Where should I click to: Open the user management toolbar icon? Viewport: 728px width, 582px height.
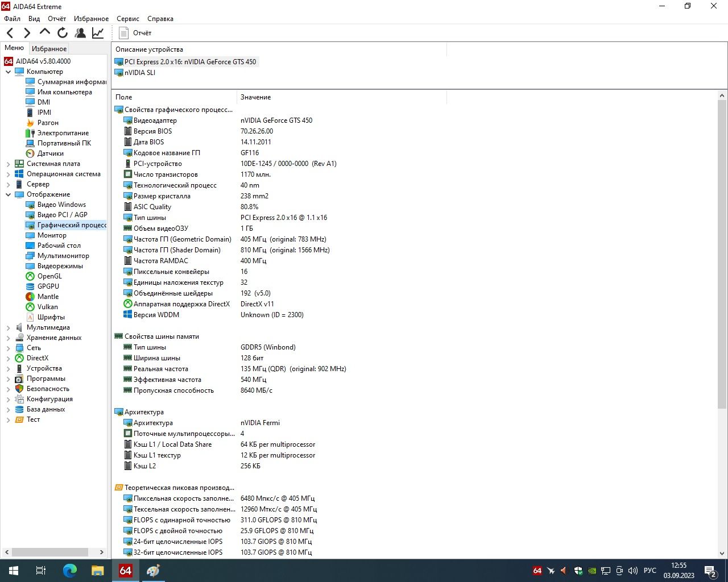pos(80,33)
